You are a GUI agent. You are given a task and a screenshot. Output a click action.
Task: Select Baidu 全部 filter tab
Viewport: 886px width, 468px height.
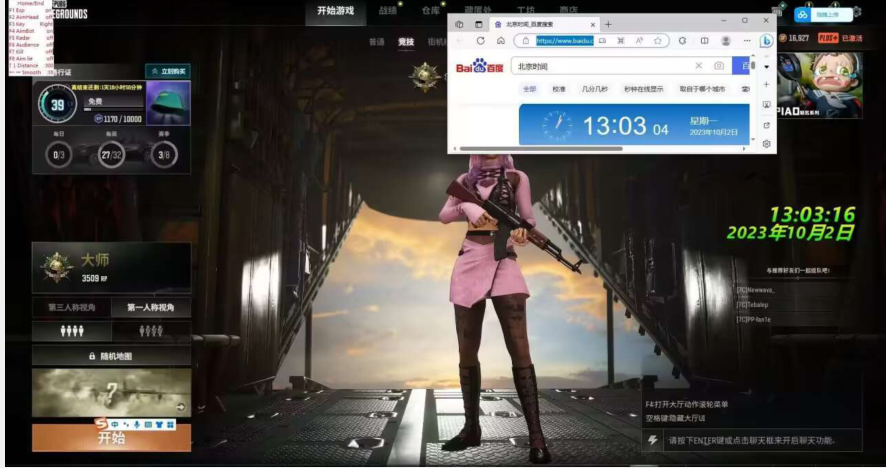click(x=529, y=89)
